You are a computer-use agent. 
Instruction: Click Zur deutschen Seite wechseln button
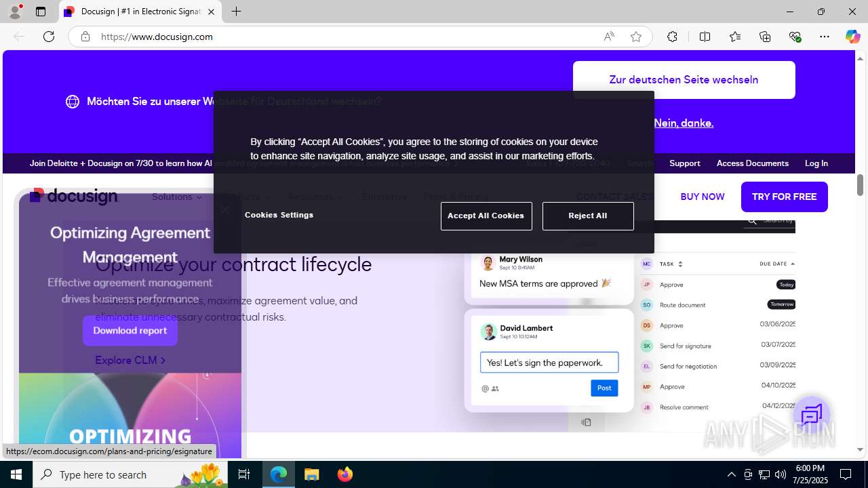click(x=684, y=80)
